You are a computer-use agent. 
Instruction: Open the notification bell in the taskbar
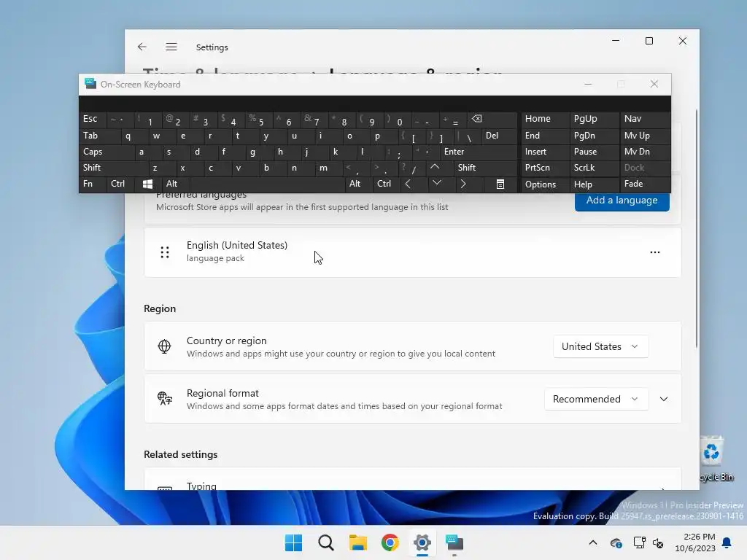tap(727, 542)
